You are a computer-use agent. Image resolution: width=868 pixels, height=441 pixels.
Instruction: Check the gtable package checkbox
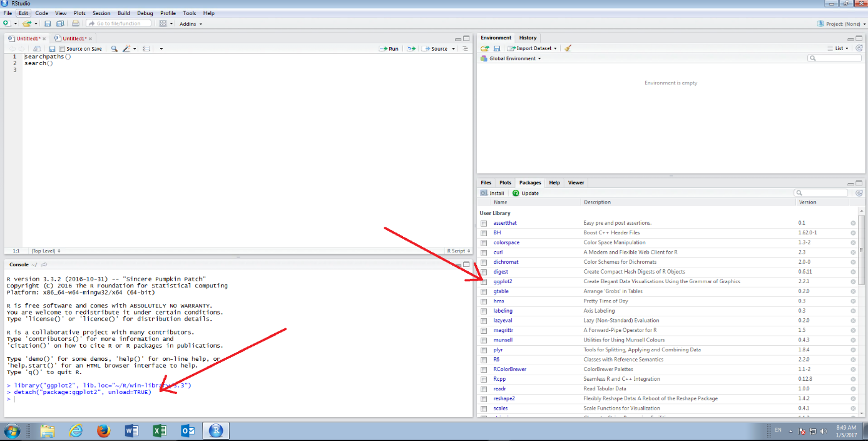tap(484, 291)
